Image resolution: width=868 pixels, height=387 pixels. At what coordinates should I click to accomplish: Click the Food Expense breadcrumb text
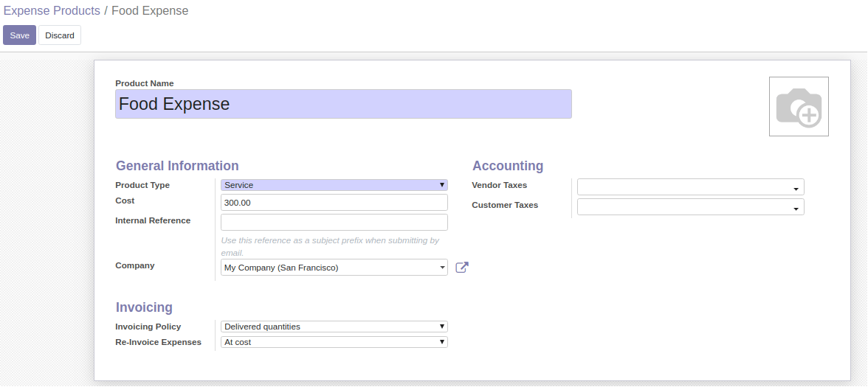(x=150, y=11)
